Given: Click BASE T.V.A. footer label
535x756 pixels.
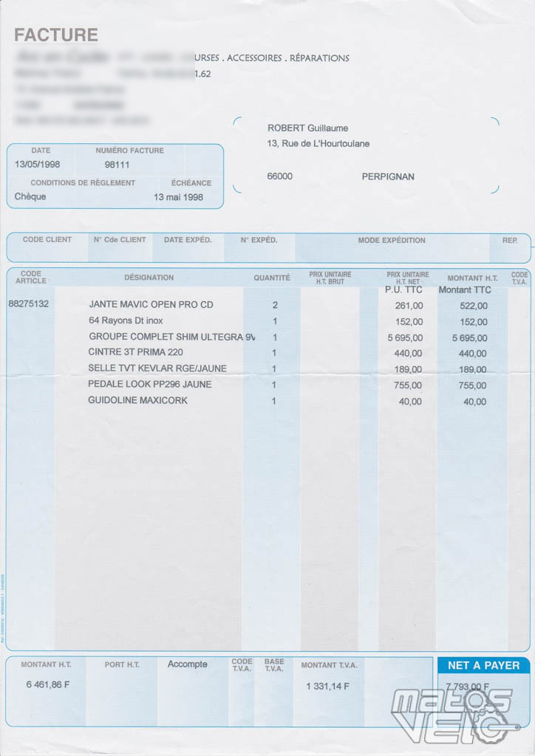Looking at the screenshot, I should coord(274,665).
